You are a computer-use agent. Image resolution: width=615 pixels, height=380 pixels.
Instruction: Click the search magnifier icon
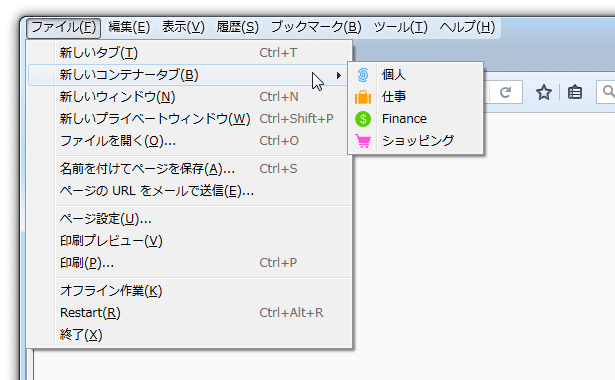pyautogui.click(x=608, y=92)
